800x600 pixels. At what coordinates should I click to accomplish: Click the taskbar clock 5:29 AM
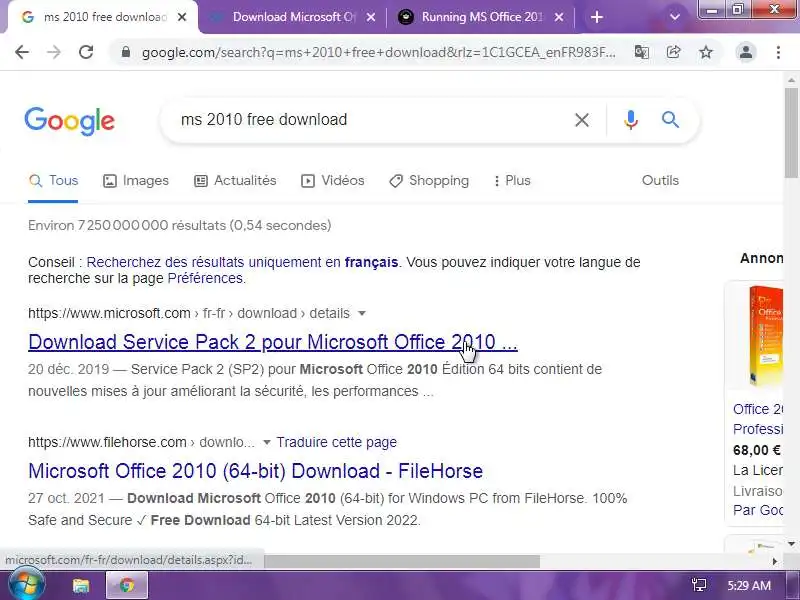749,585
